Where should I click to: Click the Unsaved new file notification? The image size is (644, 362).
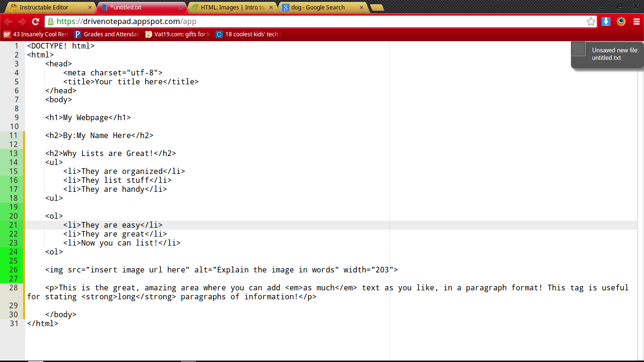607,54
